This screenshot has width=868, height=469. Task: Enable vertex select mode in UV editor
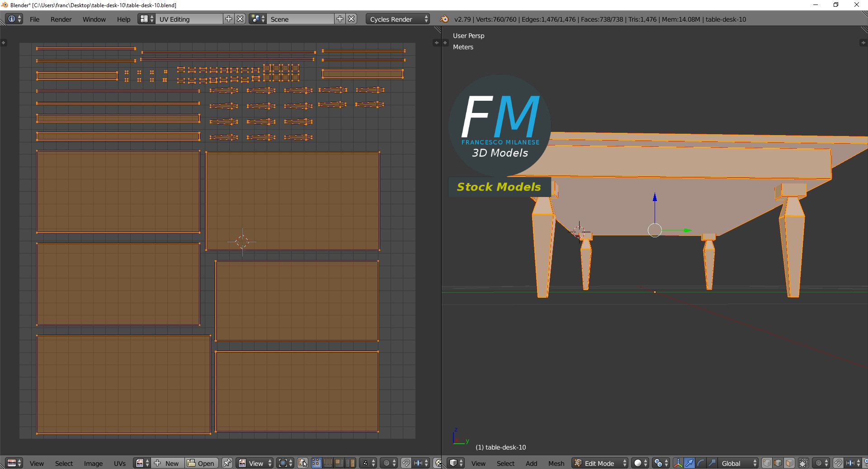click(316, 463)
